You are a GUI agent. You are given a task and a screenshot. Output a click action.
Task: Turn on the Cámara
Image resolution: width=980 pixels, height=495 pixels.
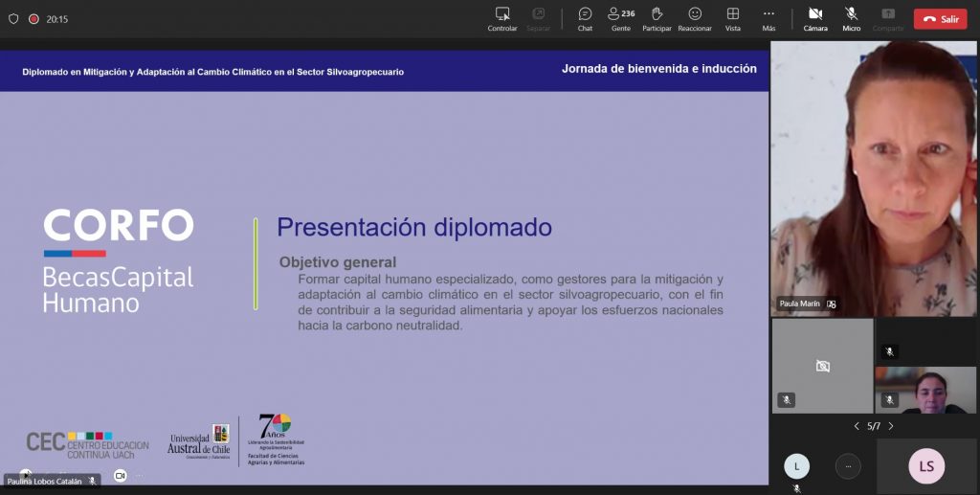click(x=815, y=18)
